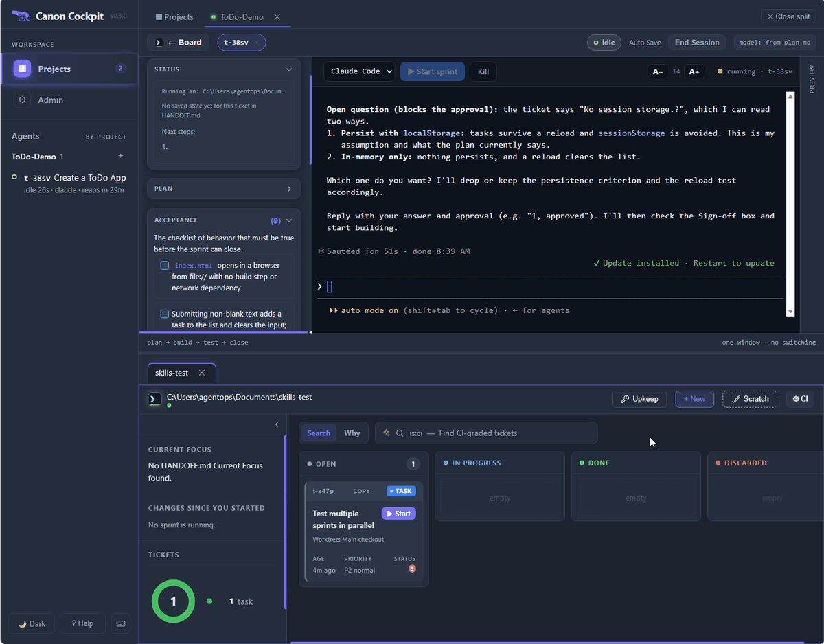Screen dimensions: 824x644
Task: Click model: from plan.md selector
Action: [775, 43]
